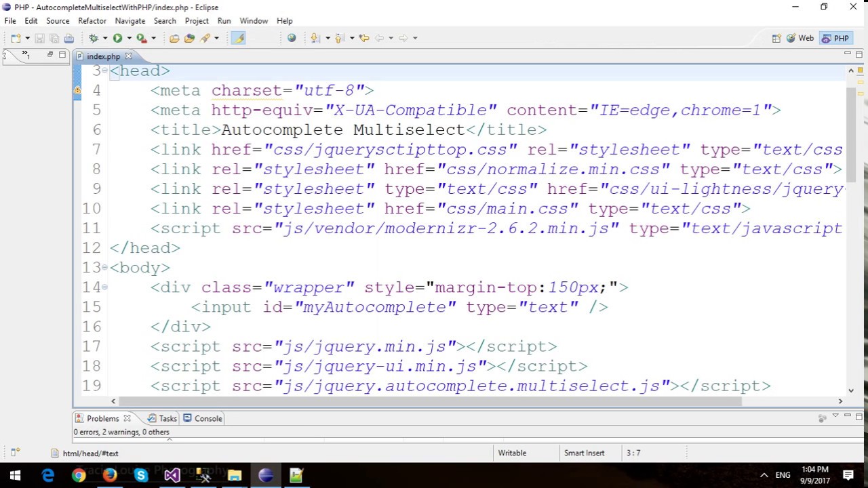The image size is (868, 488).
Task: Open the Windows Start menu
Action: [15, 475]
